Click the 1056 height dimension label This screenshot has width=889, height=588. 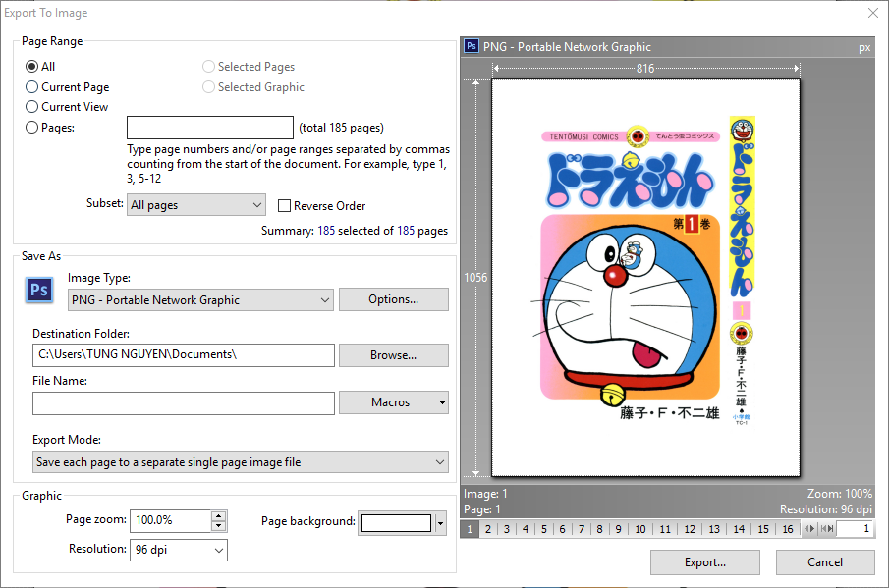(475, 278)
